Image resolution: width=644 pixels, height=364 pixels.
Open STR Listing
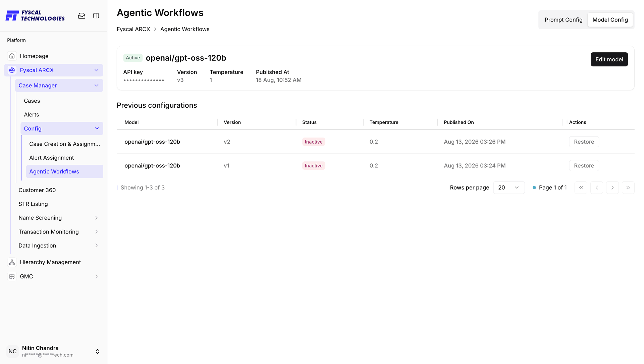pos(33,204)
